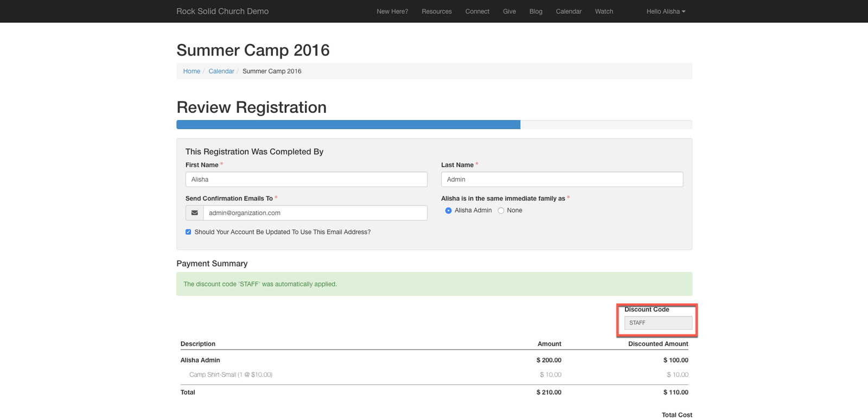Click the Rock Solid Church Demo brand link
Viewport: 868px width, 418px height.
pos(222,11)
